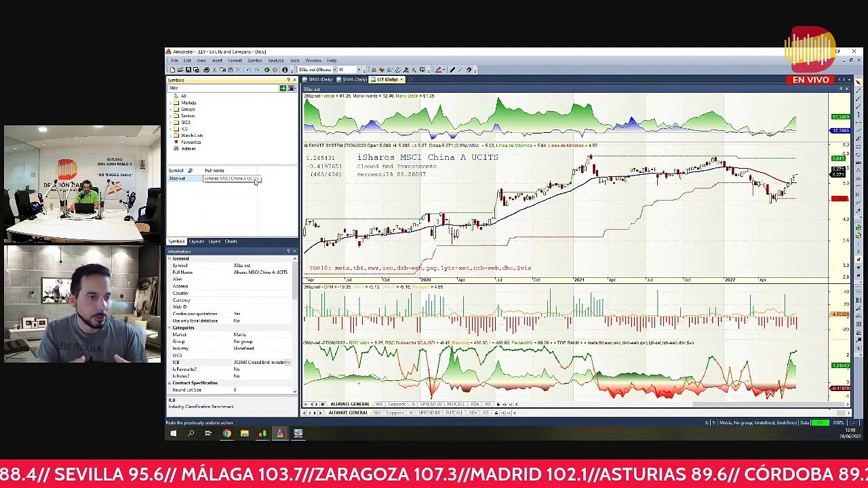868x488 pixels.
Task: Open the Analysis menu
Action: point(275,60)
